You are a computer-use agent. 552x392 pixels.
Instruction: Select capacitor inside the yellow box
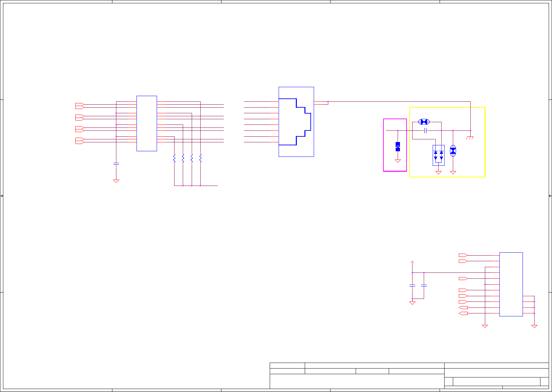click(426, 131)
